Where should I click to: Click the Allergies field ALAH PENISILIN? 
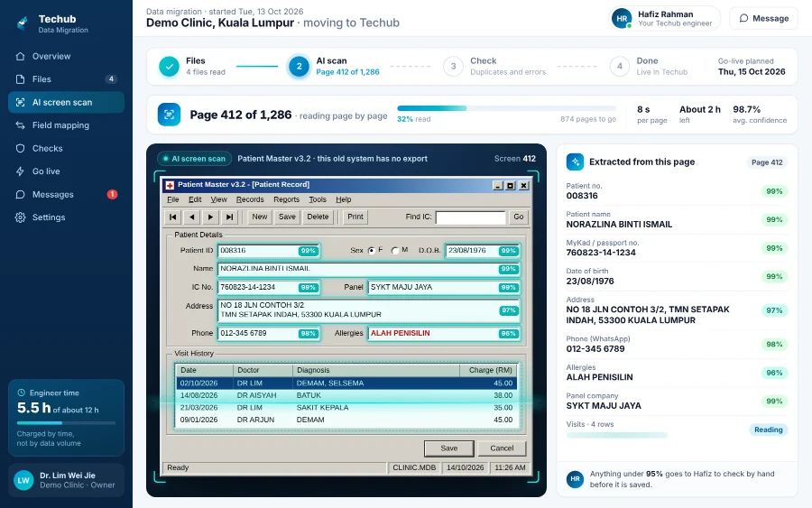[444, 334]
